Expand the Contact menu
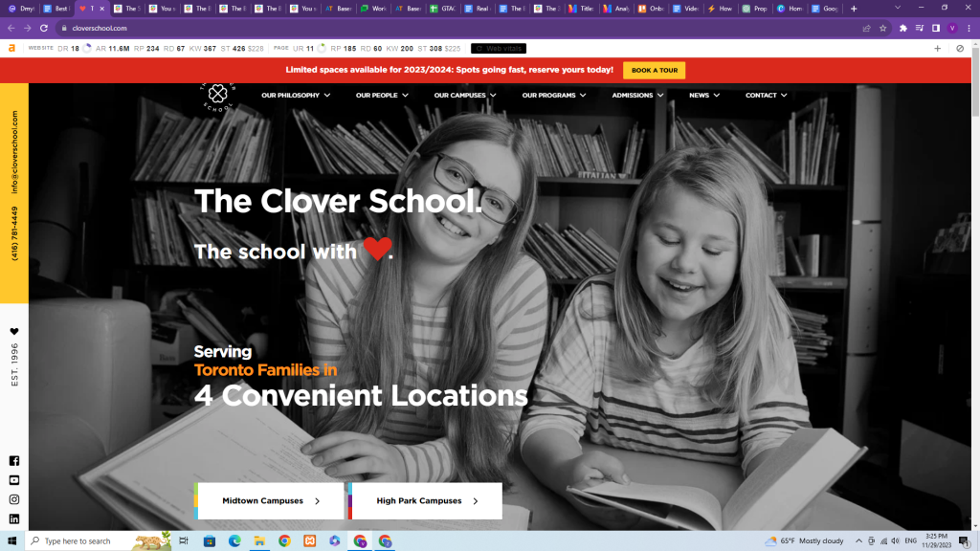Viewport: 980px width, 551px height. [767, 96]
